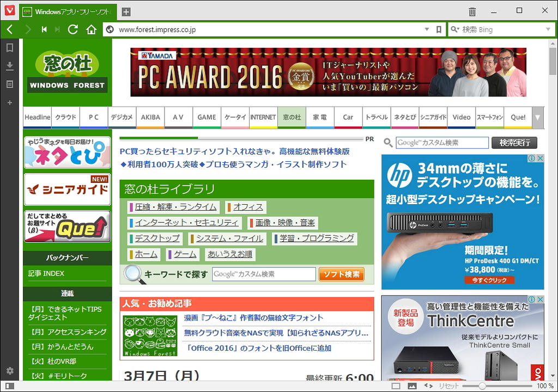
Task: Open the Vivaldi menu logo
Action: click(x=10, y=10)
